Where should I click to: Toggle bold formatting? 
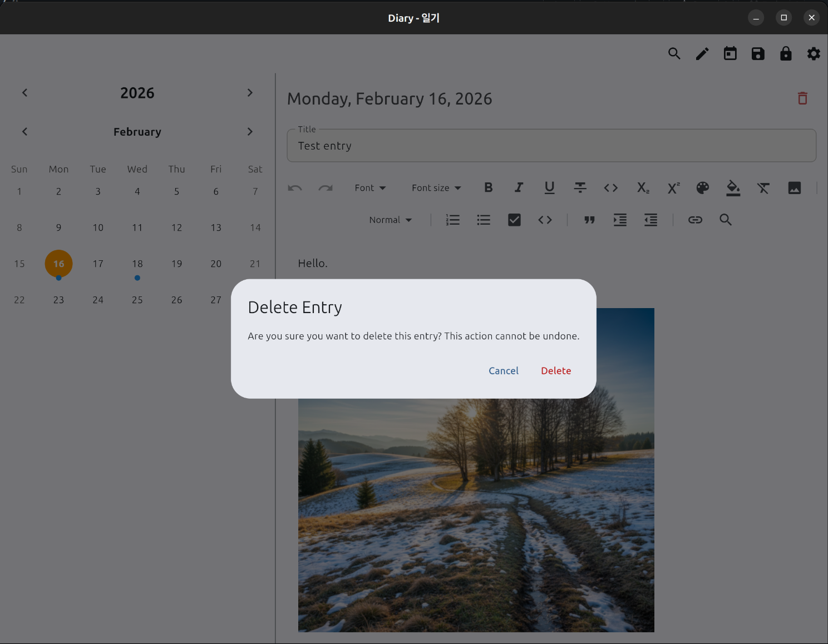(489, 188)
